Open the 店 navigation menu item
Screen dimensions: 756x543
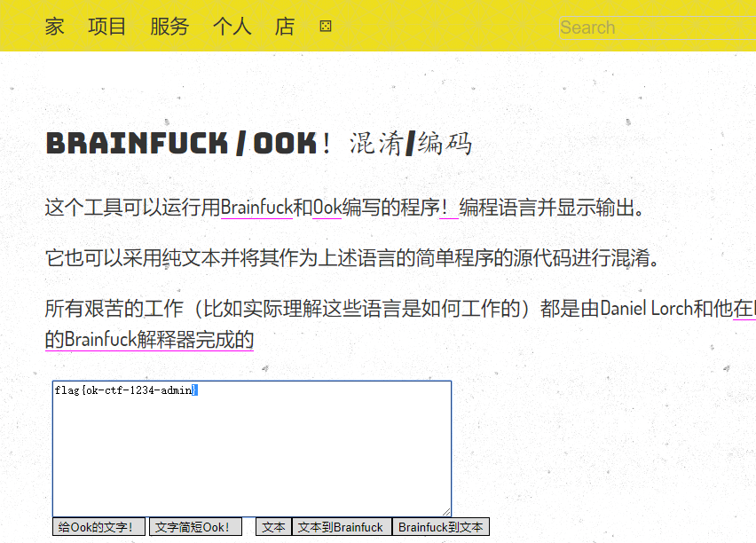(285, 27)
